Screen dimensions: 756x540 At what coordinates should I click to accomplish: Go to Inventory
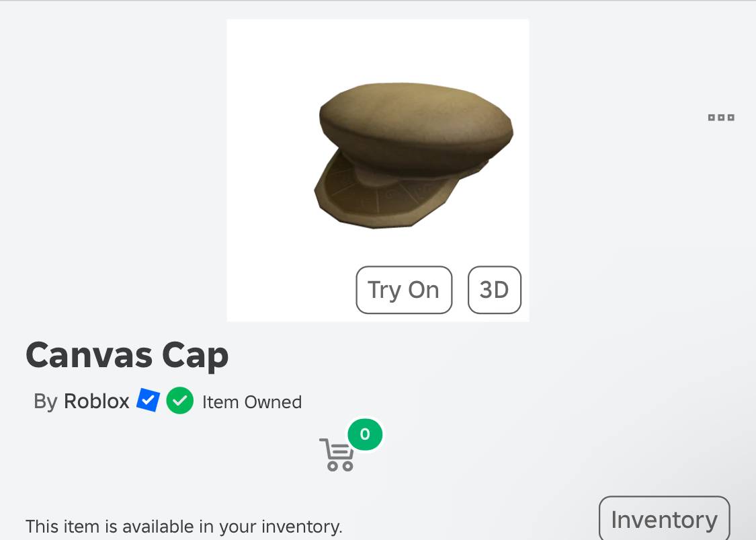click(x=663, y=519)
